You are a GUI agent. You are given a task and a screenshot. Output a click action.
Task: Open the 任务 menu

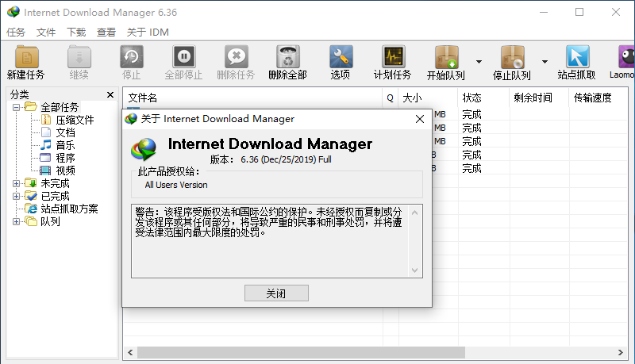pos(16,33)
